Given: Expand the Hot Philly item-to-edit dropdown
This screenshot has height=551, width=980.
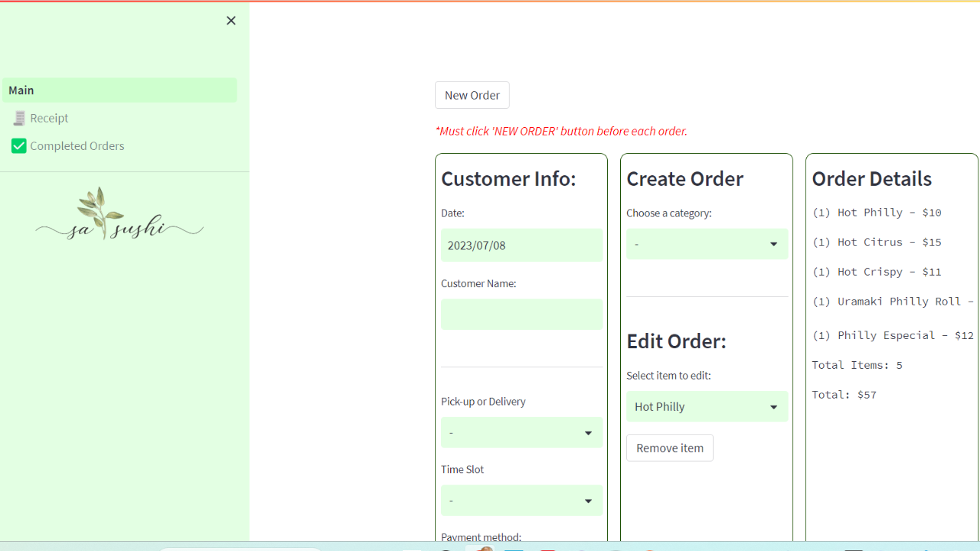Looking at the screenshot, I should [x=706, y=407].
